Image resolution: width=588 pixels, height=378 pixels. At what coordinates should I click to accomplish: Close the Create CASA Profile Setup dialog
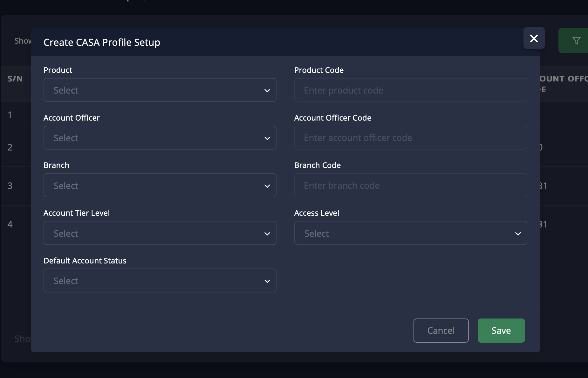534,38
